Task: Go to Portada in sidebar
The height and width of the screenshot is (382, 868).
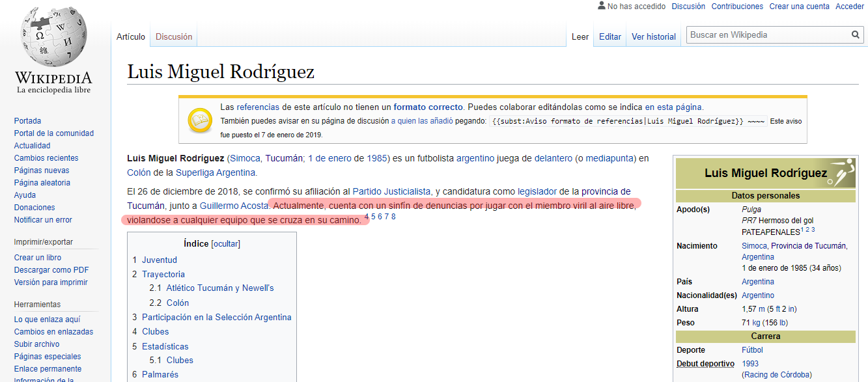Action: pyautogui.click(x=27, y=121)
